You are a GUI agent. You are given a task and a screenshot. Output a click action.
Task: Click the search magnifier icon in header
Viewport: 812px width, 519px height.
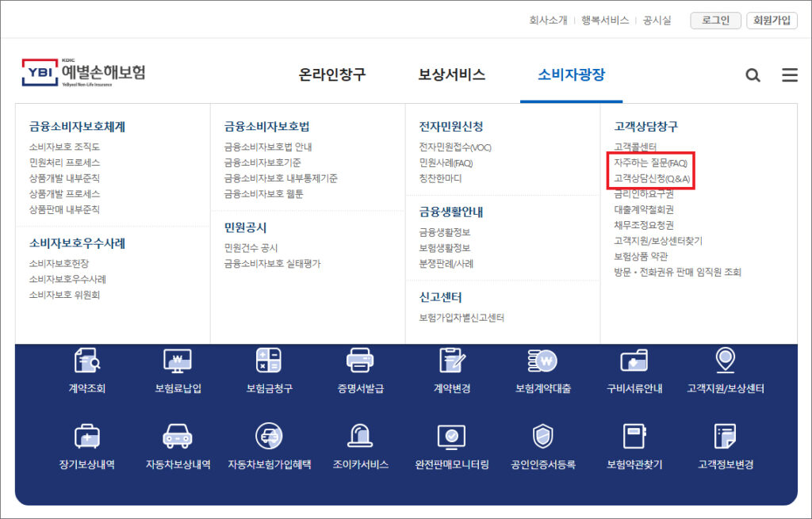click(753, 75)
